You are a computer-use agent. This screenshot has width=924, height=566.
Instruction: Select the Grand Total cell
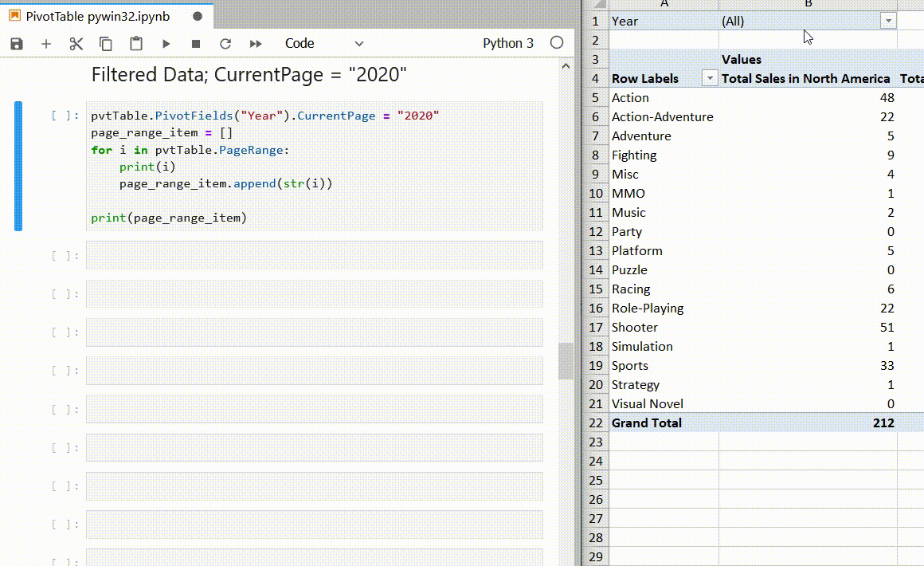point(646,423)
